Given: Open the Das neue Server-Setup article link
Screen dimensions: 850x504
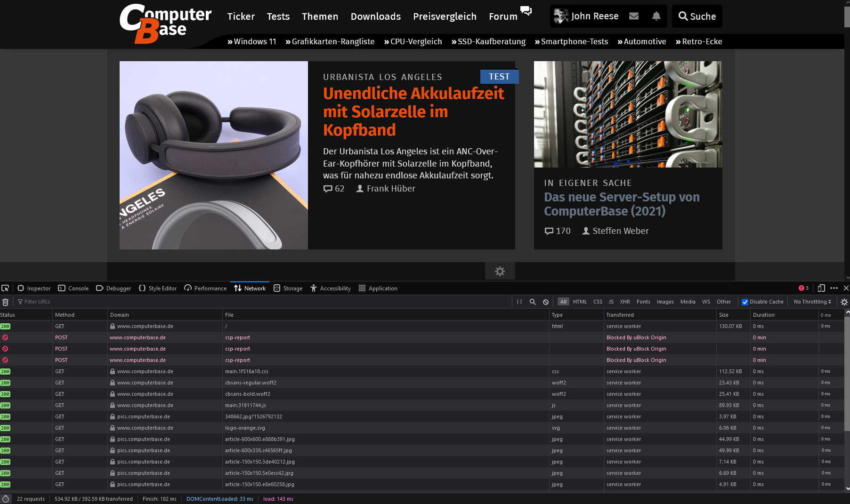Looking at the screenshot, I should tap(622, 204).
